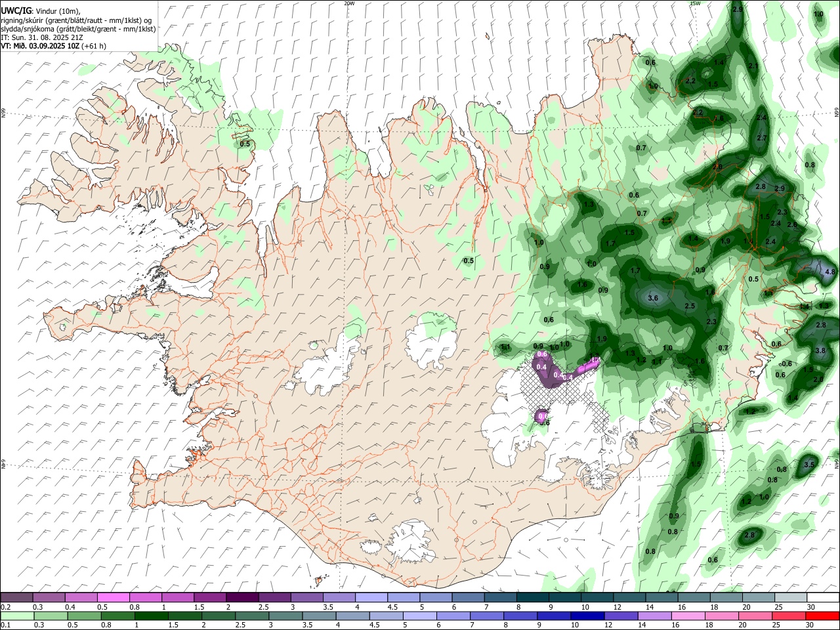
Task: Click the 2.5 precipitation value east of 3.6
Action: point(690,306)
